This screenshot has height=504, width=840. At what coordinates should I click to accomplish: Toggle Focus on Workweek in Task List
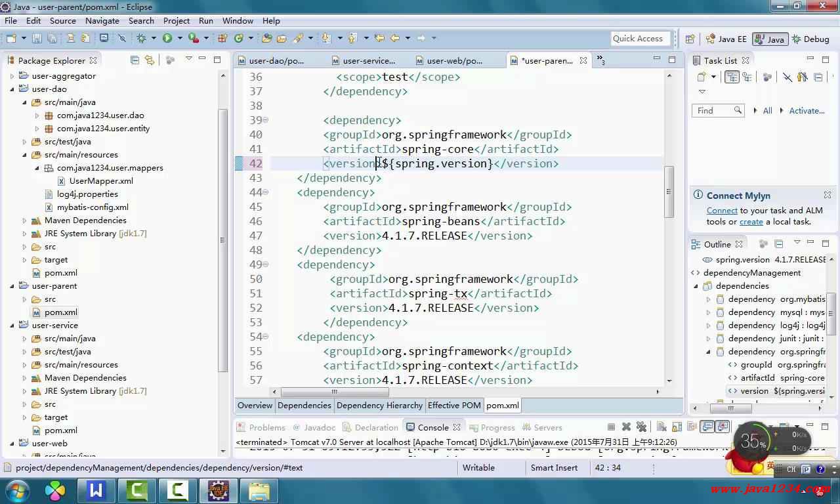pos(767,77)
